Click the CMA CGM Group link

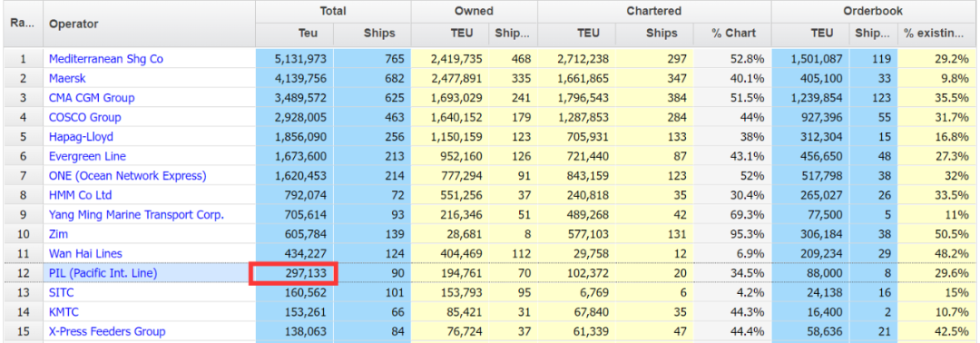pos(92,97)
